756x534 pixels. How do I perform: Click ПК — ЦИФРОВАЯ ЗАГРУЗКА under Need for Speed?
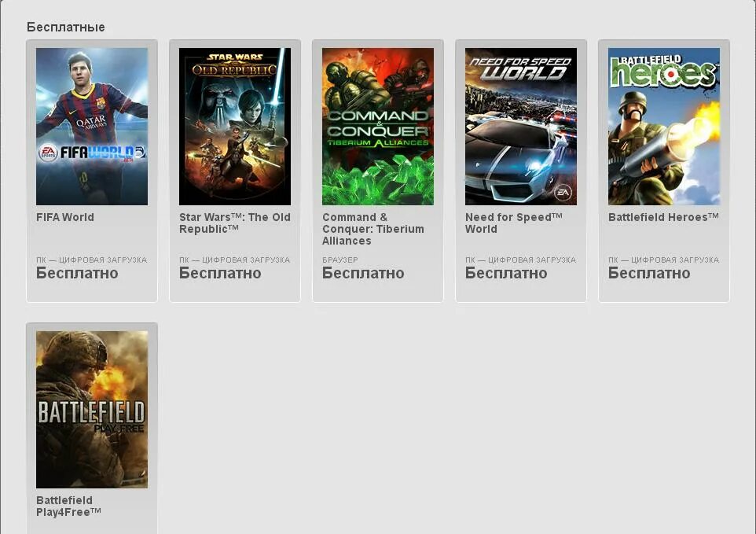tap(521, 260)
